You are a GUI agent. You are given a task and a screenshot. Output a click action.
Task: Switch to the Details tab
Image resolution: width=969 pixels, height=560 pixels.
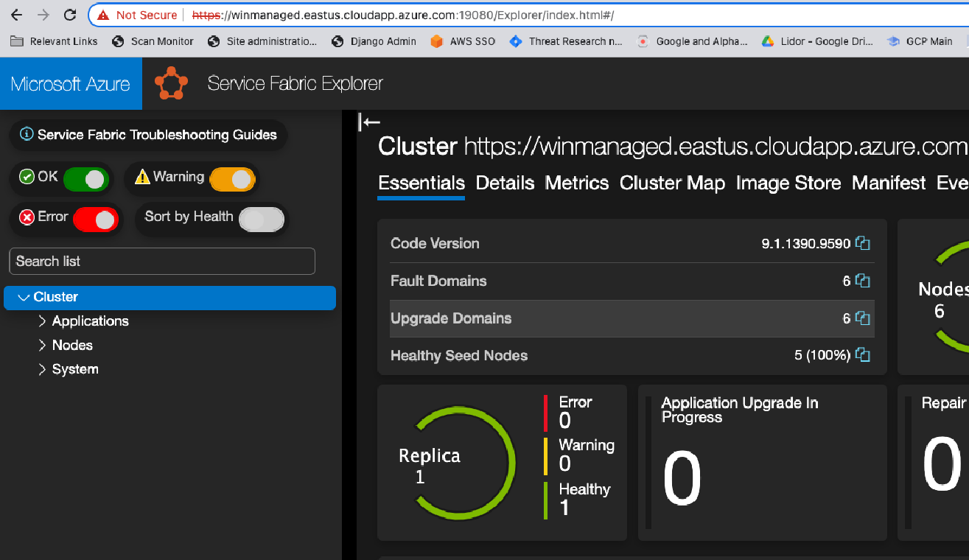pyautogui.click(x=505, y=183)
